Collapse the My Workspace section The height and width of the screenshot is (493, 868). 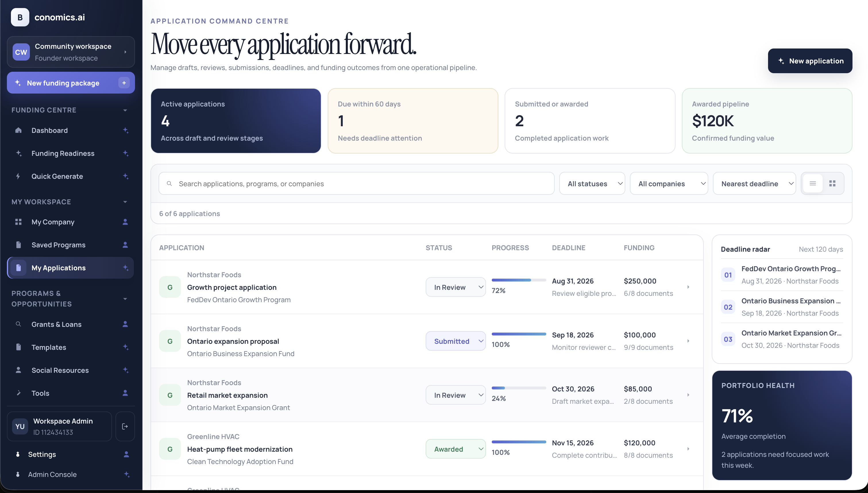tap(125, 202)
